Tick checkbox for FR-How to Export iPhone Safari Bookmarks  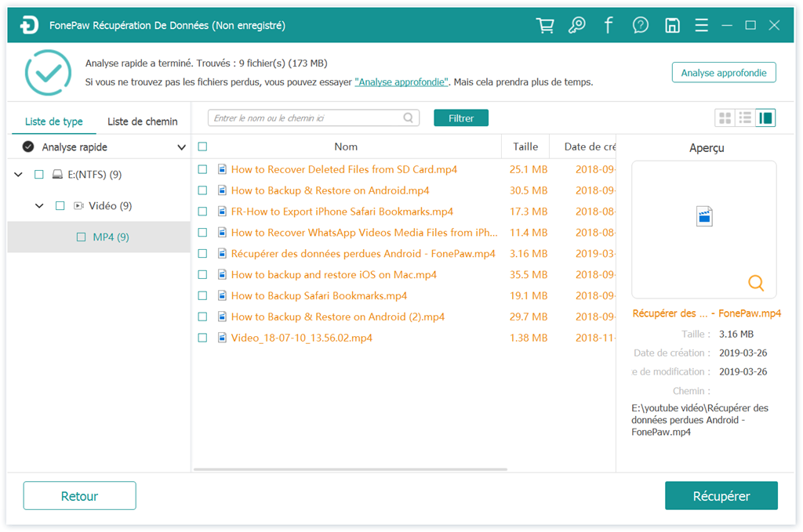(203, 212)
